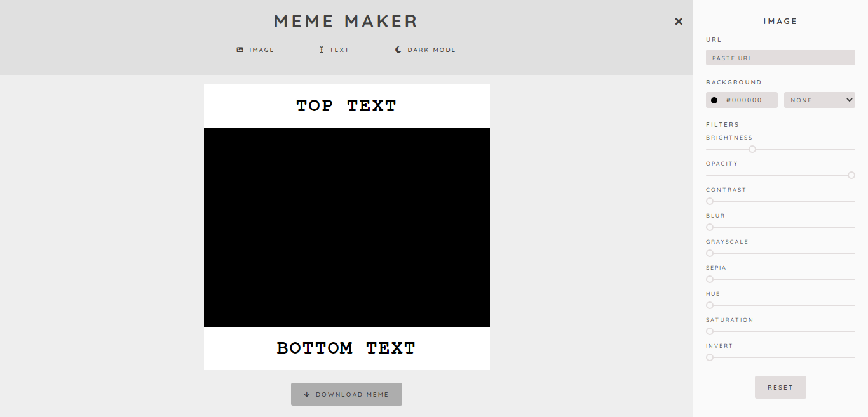Open the Text menu item
This screenshot has width=868, height=417.
(x=334, y=50)
